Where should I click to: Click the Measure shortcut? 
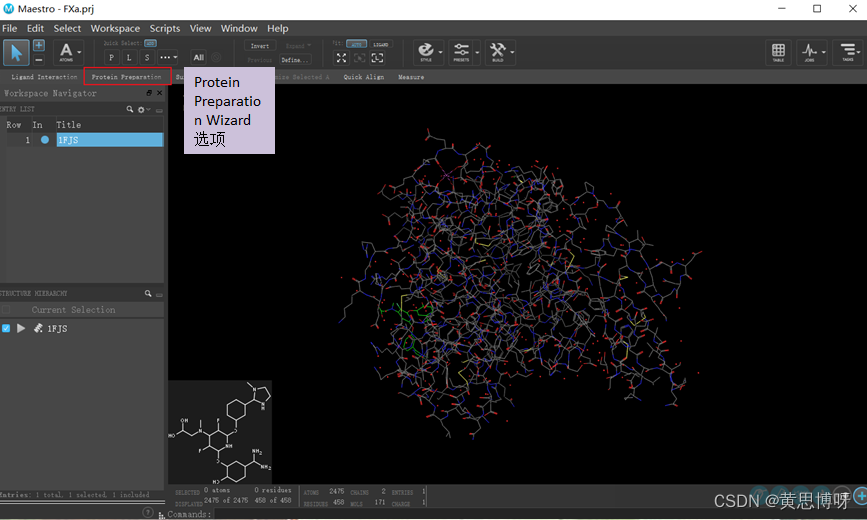(411, 77)
